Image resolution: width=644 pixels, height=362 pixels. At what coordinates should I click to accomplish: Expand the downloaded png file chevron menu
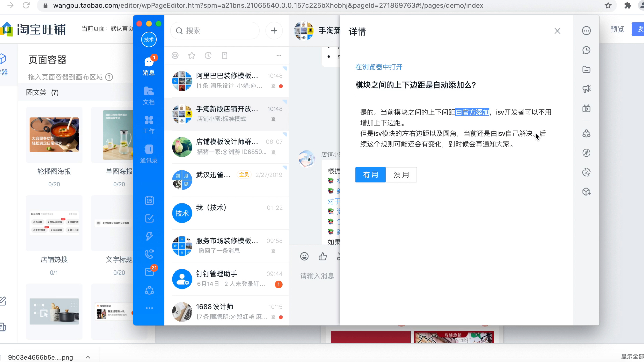(88, 357)
